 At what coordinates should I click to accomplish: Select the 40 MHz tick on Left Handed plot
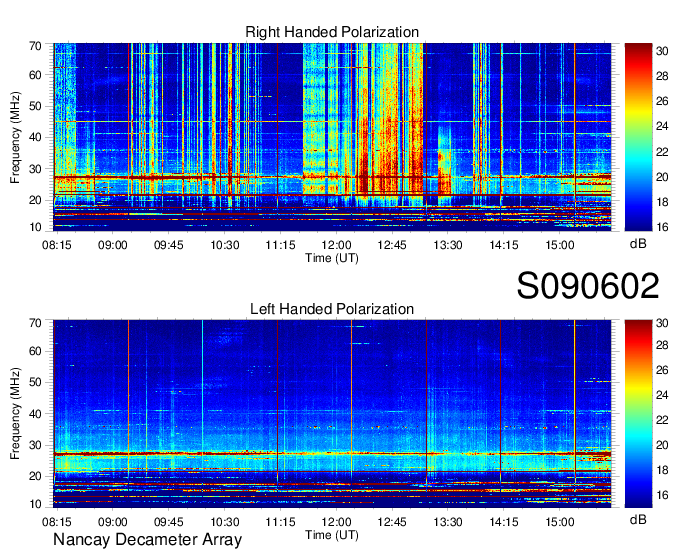coord(35,414)
